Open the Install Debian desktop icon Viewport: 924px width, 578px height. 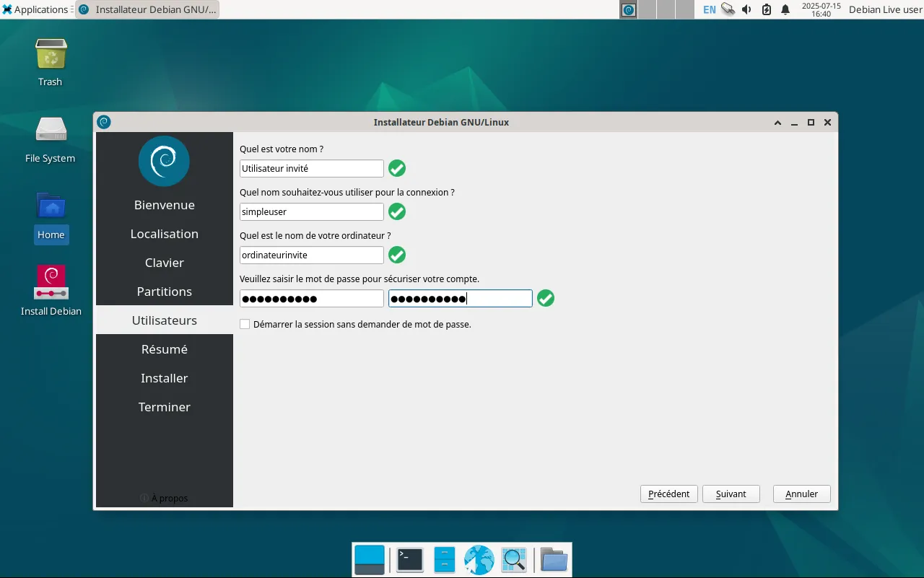click(51, 282)
